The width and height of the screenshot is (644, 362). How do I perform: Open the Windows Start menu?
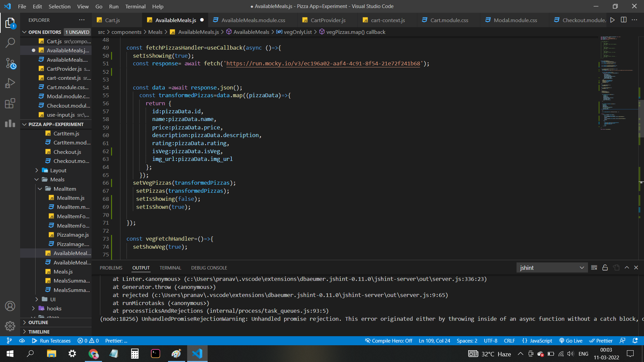[x=10, y=354]
